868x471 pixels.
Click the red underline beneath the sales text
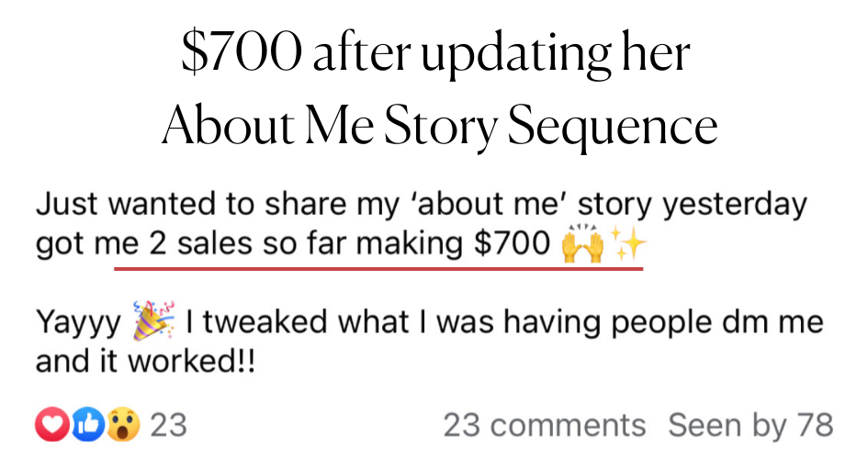[x=378, y=269]
